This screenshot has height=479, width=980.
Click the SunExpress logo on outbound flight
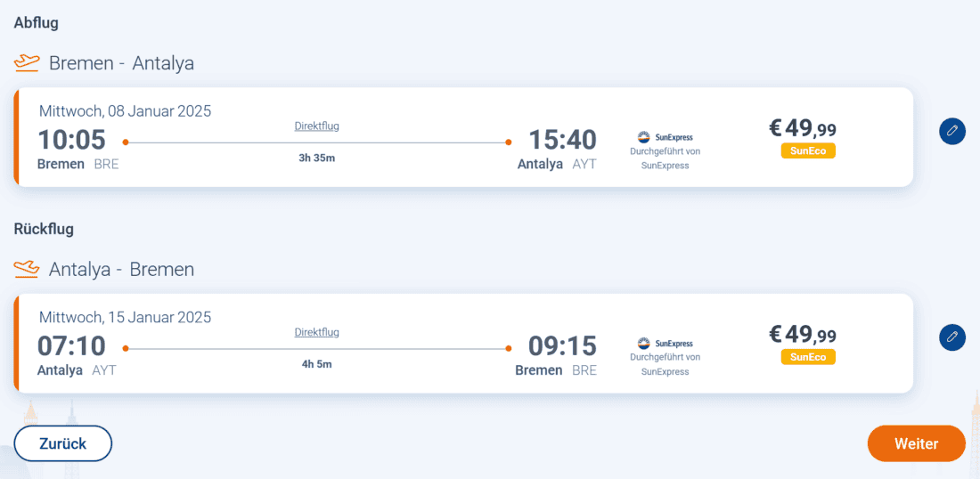(665, 137)
